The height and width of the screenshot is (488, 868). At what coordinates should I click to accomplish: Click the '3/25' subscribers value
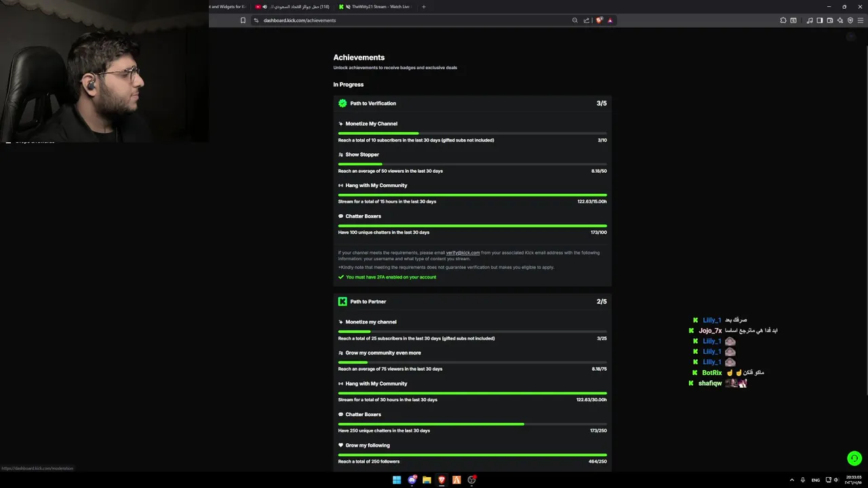(x=602, y=338)
